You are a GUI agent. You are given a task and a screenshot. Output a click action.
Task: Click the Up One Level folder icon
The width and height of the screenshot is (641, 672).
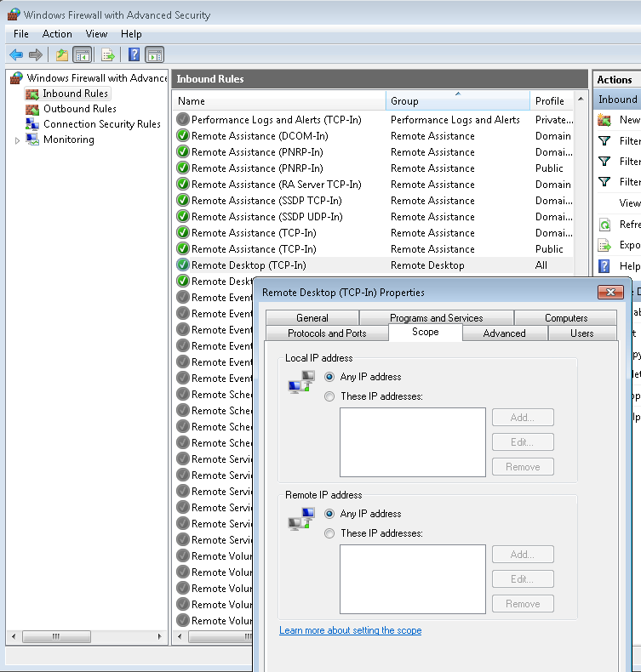[61, 55]
